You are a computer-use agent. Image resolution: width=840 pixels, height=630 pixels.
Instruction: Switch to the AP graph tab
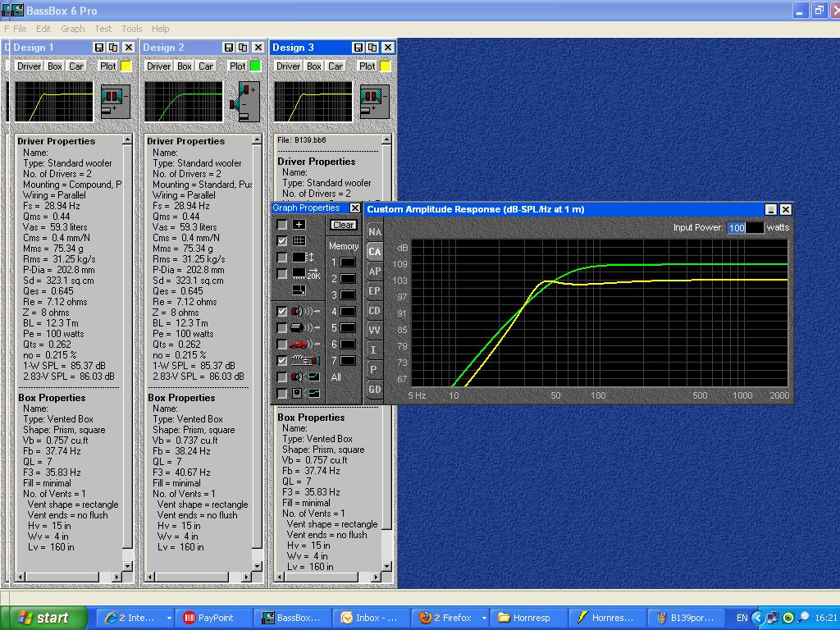click(375, 271)
